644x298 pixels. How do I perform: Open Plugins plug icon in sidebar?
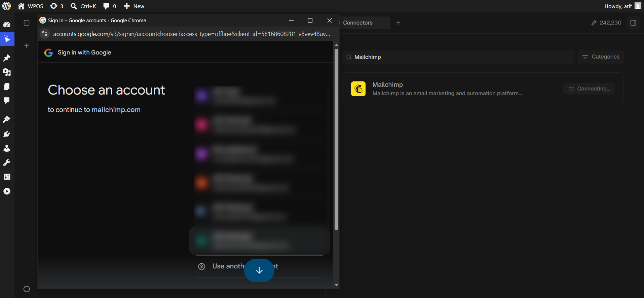7,134
